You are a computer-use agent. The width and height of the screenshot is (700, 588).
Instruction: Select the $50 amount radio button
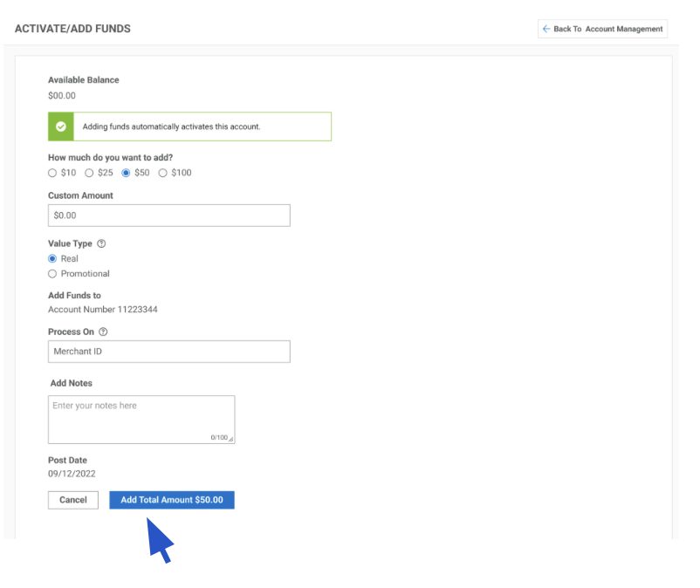126,173
